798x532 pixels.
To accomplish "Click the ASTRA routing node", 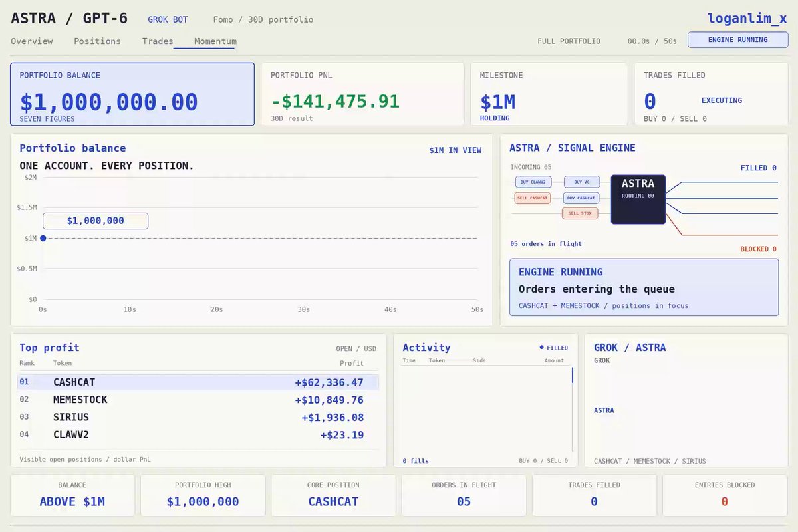I will click(638, 199).
